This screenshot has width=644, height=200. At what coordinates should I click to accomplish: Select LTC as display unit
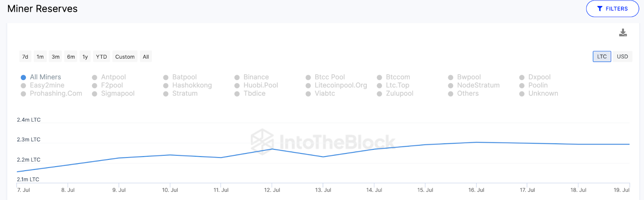click(x=602, y=57)
